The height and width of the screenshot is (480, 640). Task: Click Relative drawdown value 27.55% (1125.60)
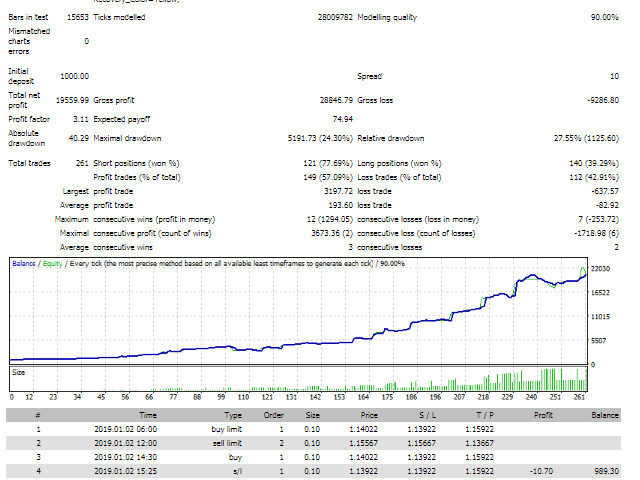tap(586, 138)
